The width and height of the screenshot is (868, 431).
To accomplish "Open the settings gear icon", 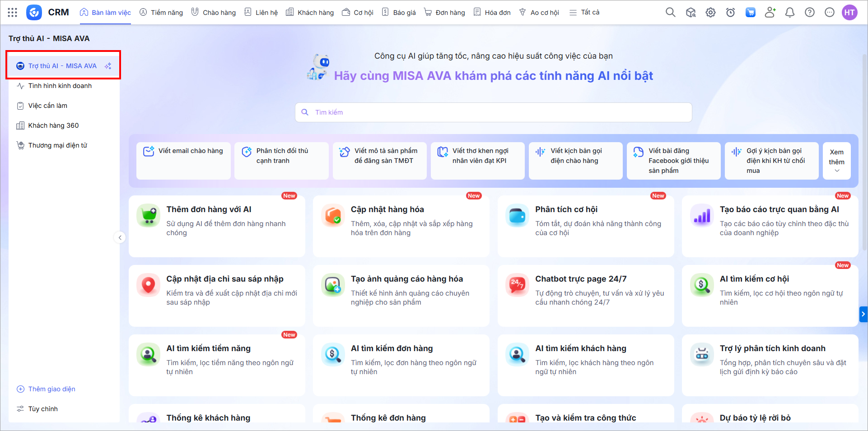I will point(710,13).
